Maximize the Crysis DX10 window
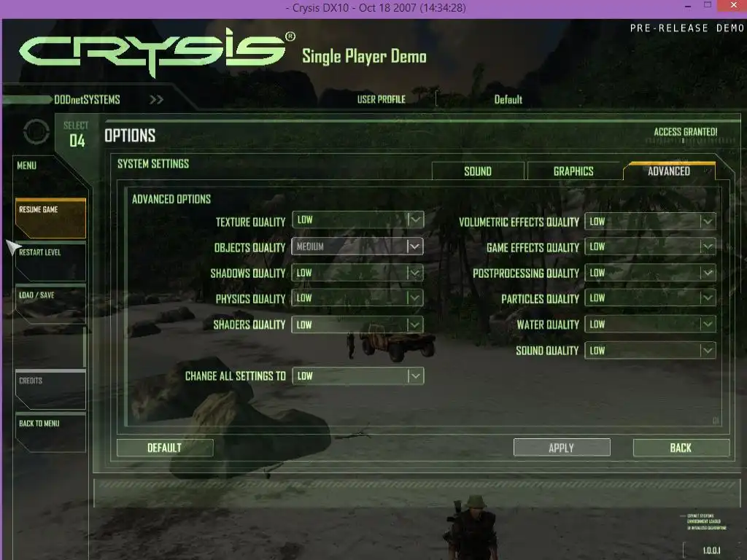 coord(708,5)
